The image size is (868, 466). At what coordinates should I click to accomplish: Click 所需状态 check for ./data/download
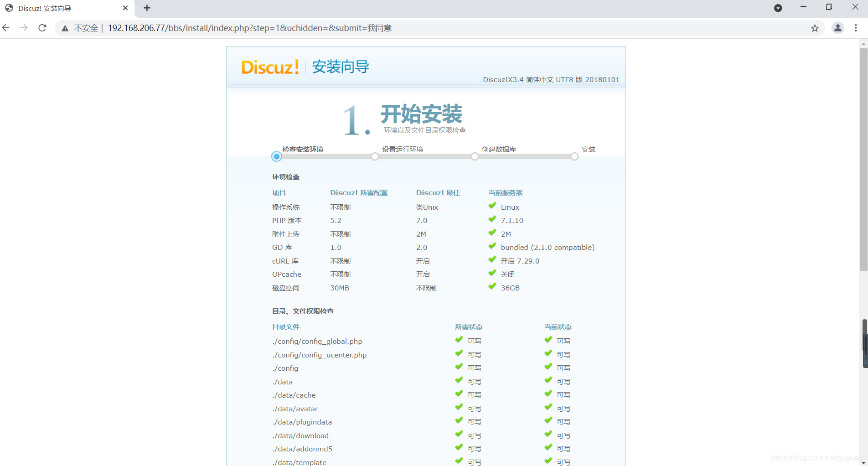pyautogui.click(x=459, y=434)
